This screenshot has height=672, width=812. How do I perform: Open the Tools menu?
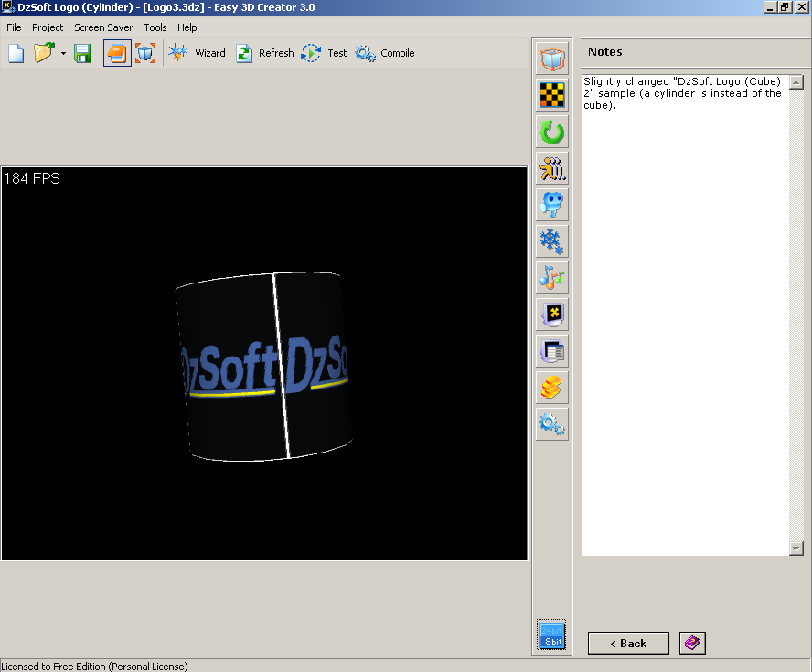(155, 27)
